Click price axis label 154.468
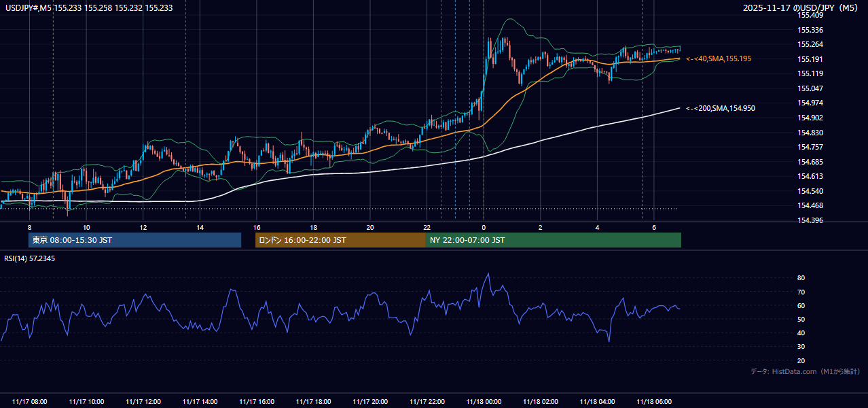The width and height of the screenshot is (868, 408). point(810,205)
